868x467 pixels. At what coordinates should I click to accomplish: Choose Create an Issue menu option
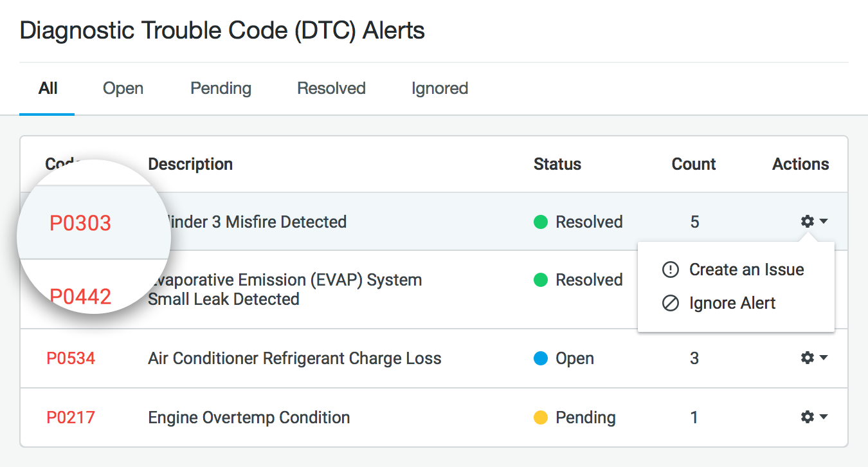(x=746, y=270)
